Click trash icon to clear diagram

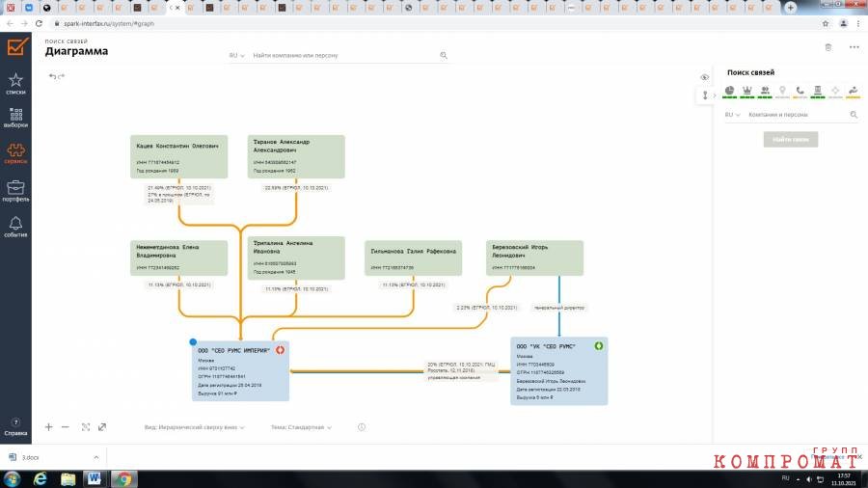click(828, 47)
